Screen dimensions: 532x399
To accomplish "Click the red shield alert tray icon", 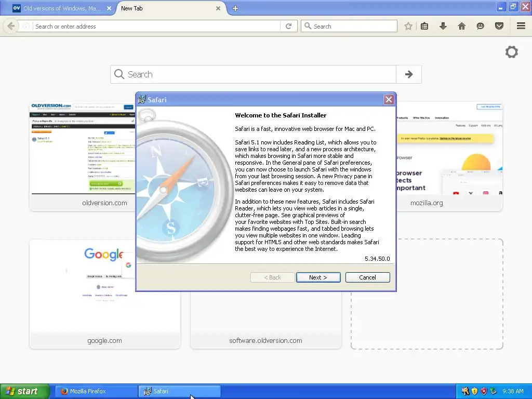I will [484, 391].
